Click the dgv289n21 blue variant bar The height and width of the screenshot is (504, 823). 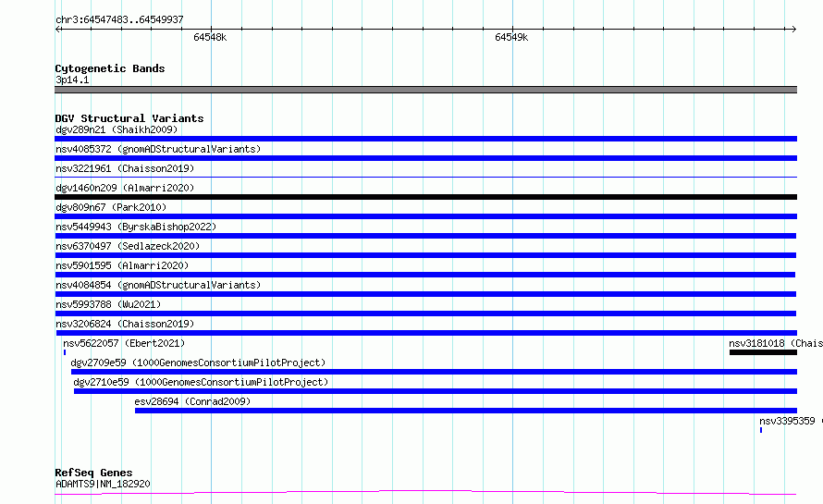[x=425, y=139]
